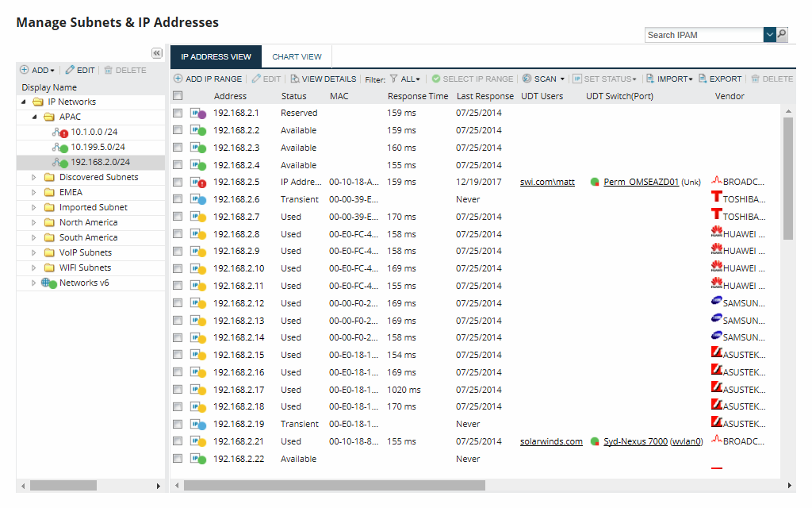Click the View Details toolbar icon

tap(295, 79)
